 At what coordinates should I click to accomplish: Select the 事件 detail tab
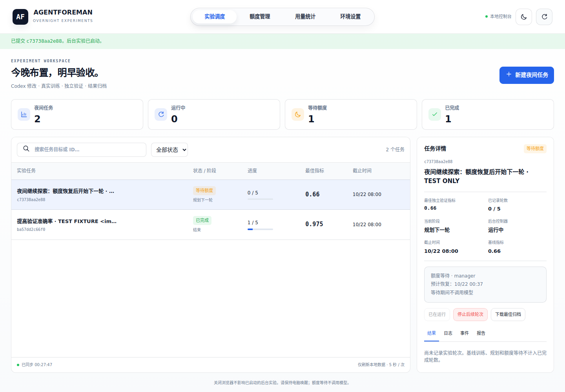[465, 333]
